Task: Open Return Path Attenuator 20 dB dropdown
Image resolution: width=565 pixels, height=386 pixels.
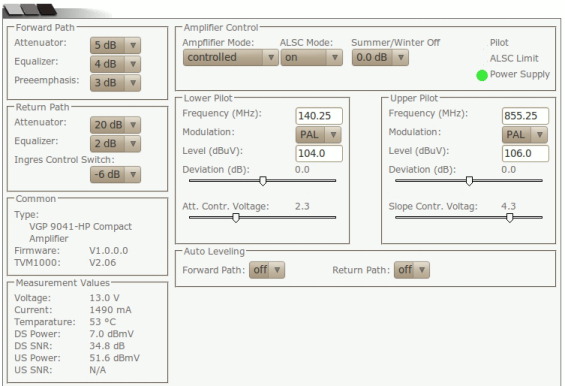Action: pos(115,125)
